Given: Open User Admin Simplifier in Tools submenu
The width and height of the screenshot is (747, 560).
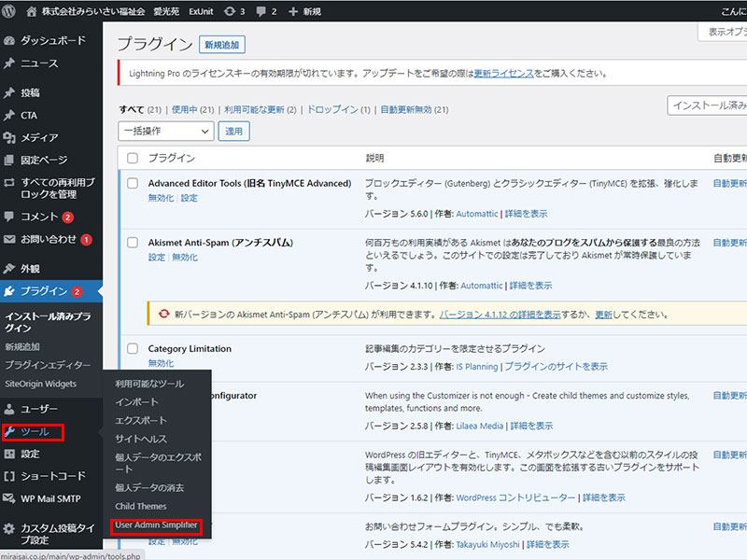Looking at the screenshot, I should [156, 525].
